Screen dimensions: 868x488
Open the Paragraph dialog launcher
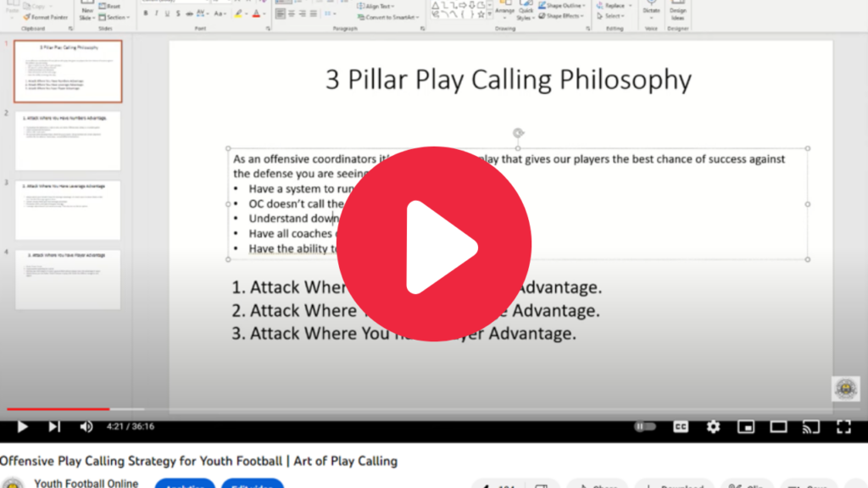[422, 28]
